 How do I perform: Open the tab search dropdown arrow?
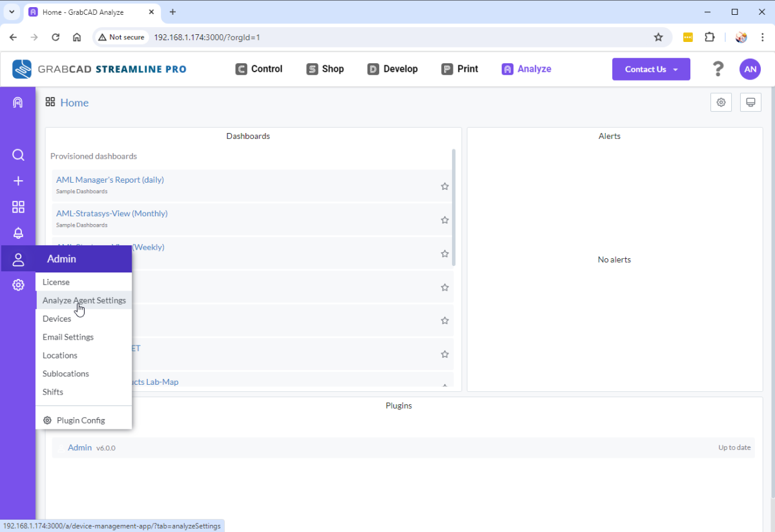(x=12, y=12)
